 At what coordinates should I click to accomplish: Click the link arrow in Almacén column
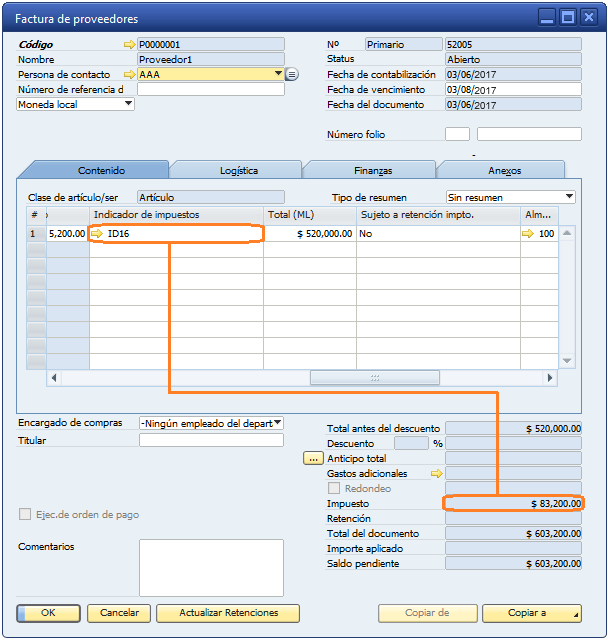[528, 234]
